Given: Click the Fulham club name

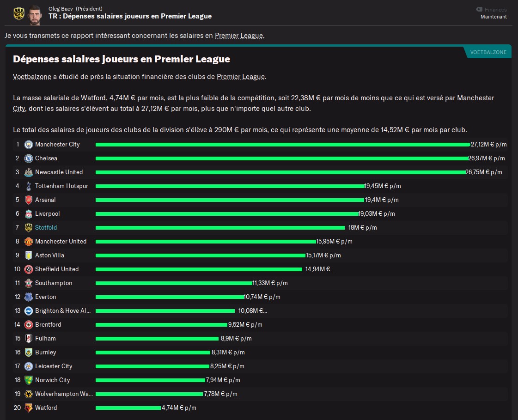Looking at the screenshot, I should 45,339.
